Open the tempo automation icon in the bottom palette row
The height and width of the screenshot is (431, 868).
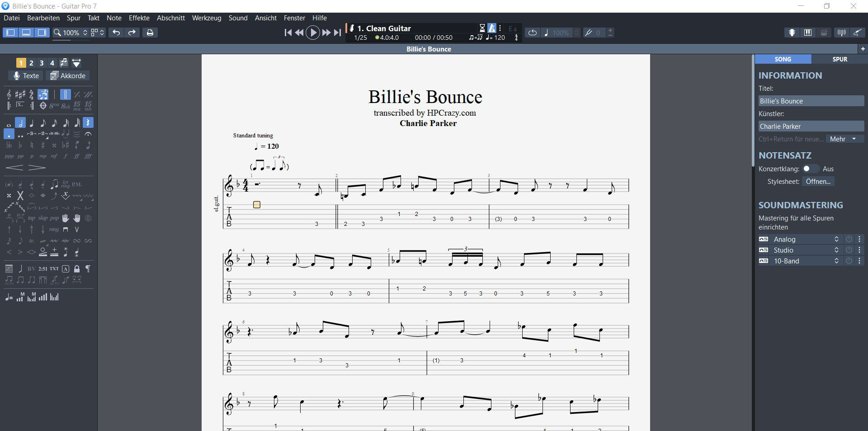9,297
